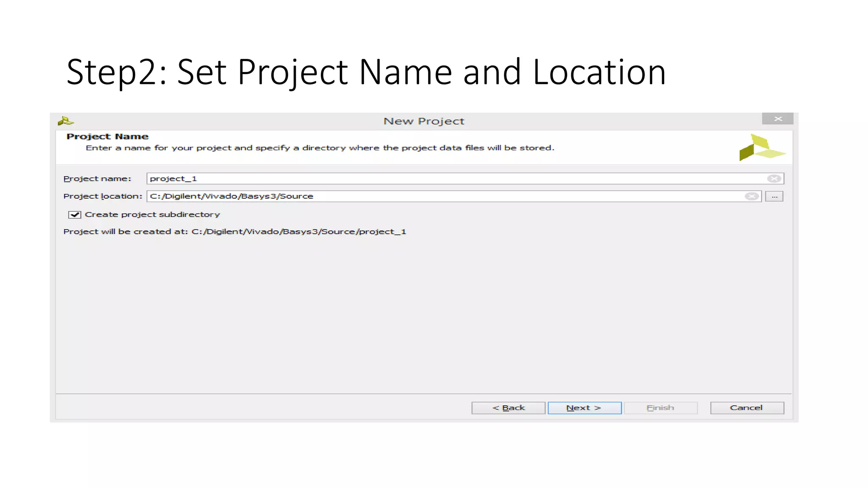
Task: Click the Project name: label
Action: 97,179
